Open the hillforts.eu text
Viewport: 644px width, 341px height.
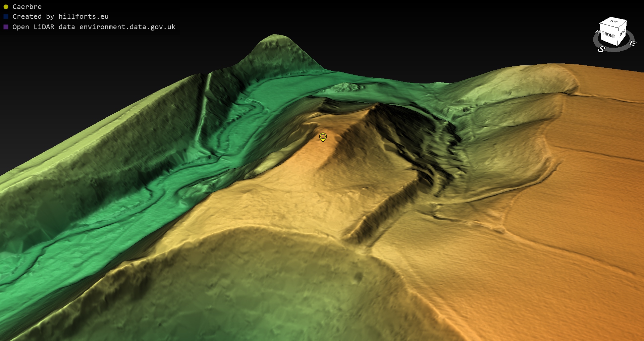click(84, 16)
